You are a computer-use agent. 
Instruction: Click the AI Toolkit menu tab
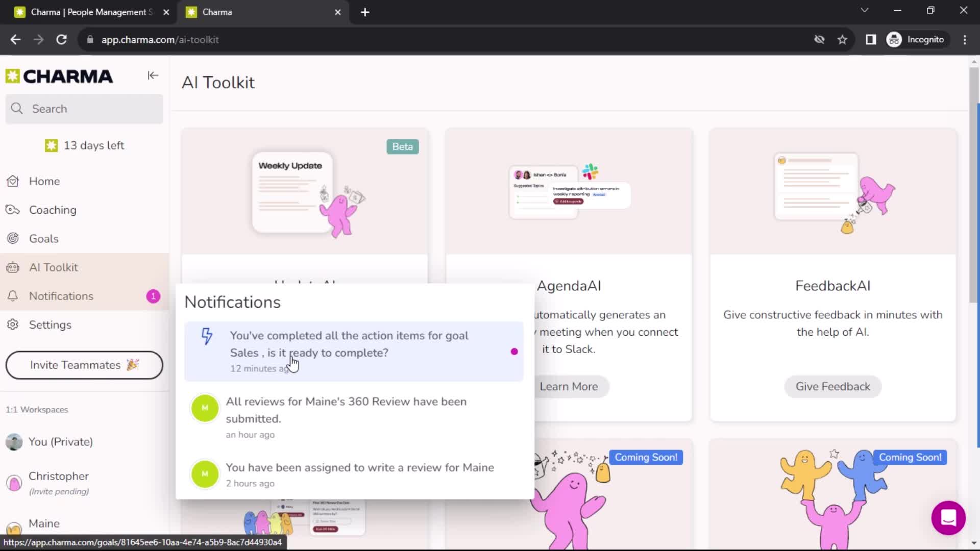click(53, 267)
